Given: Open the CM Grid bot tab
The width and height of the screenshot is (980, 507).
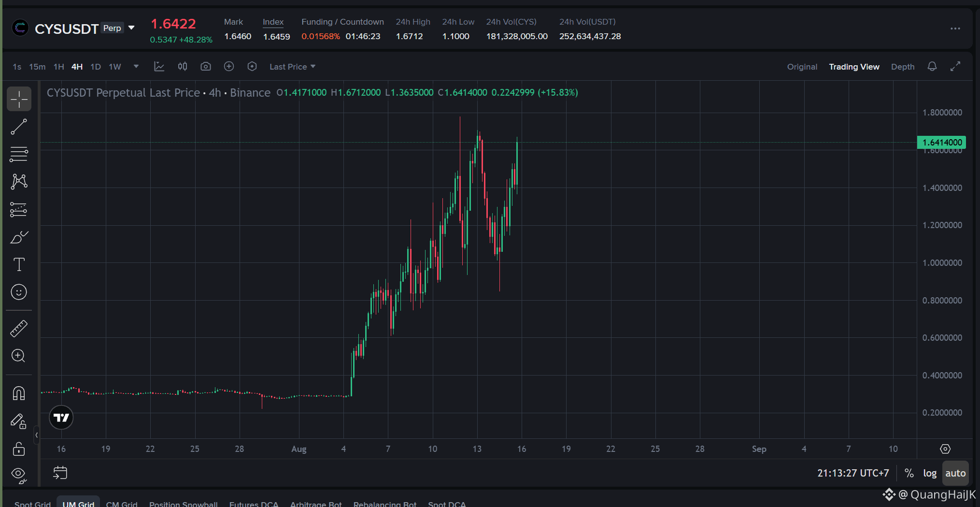Looking at the screenshot, I should pos(122,503).
